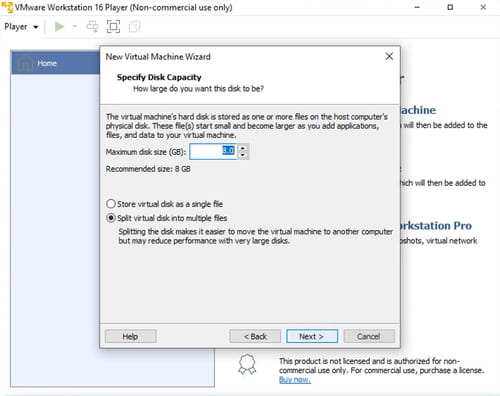Go to previous step with < Back

(x=255, y=336)
